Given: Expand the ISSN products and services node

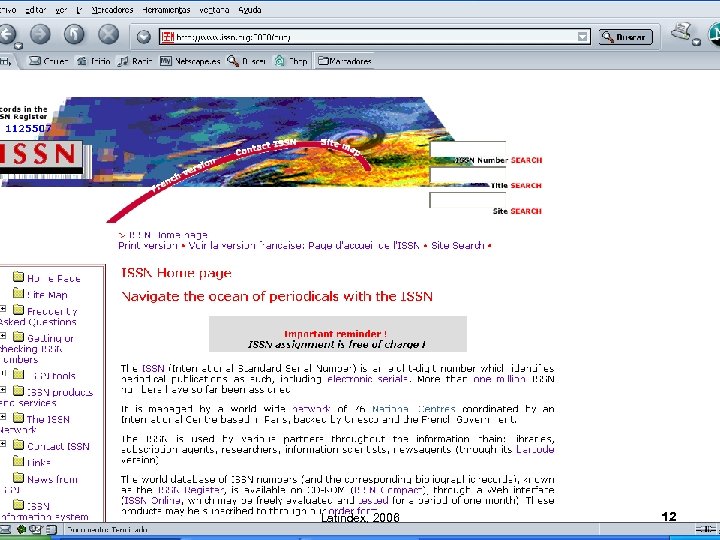Looking at the screenshot, I should point(3,389).
